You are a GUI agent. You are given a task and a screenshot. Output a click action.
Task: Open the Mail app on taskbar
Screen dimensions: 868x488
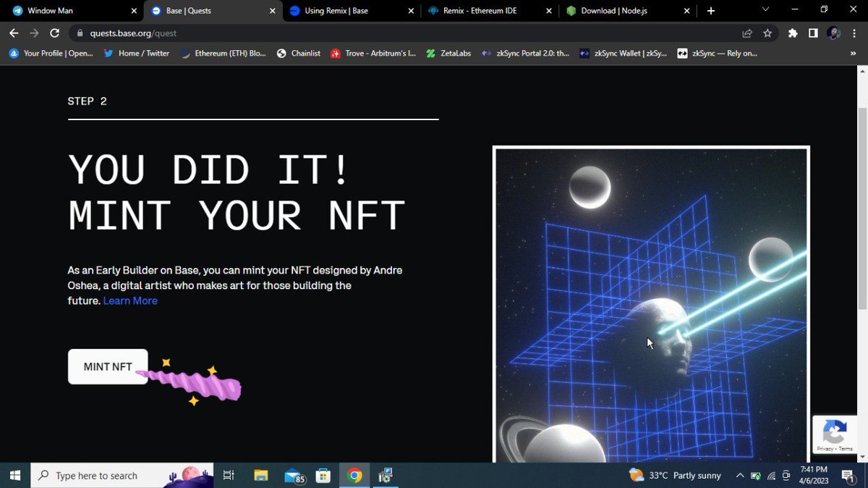[293, 475]
